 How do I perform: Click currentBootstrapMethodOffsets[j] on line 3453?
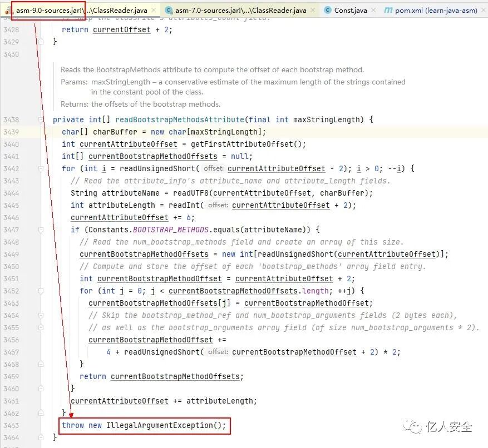point(159,303)
